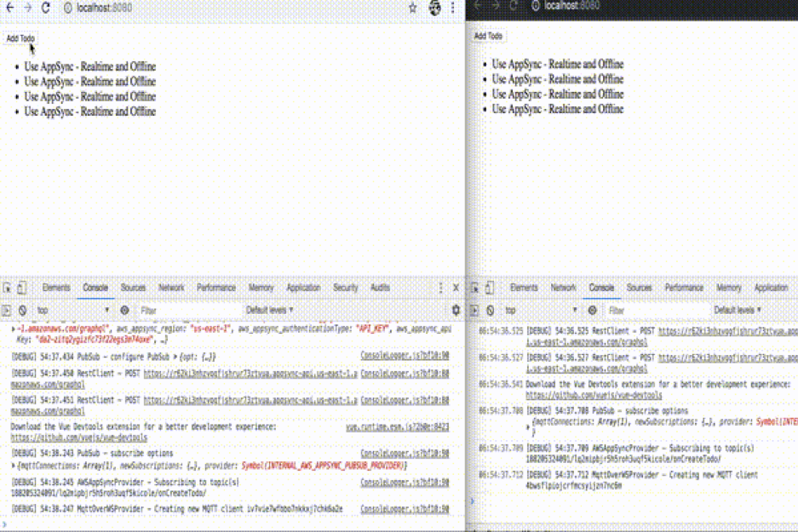Expand the aws_appsync config object in left console
This screenshot has height=532, width=798.
pos(13,329)
